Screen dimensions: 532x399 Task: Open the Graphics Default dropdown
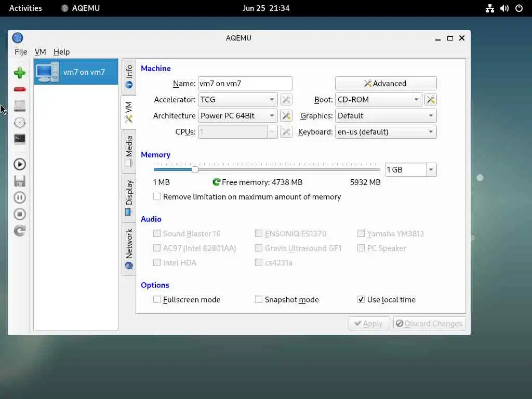[386, 116]
